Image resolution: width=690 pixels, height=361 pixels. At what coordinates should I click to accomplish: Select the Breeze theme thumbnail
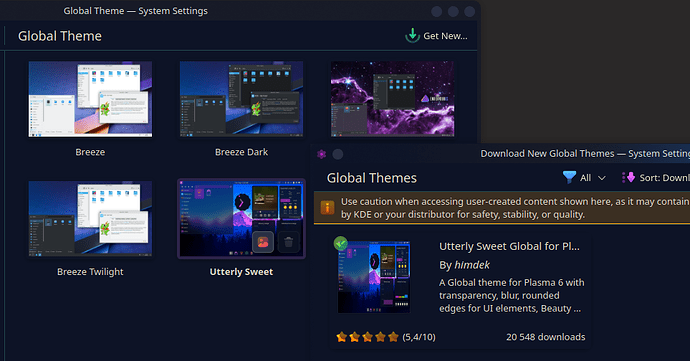click(x=90, y=99)
